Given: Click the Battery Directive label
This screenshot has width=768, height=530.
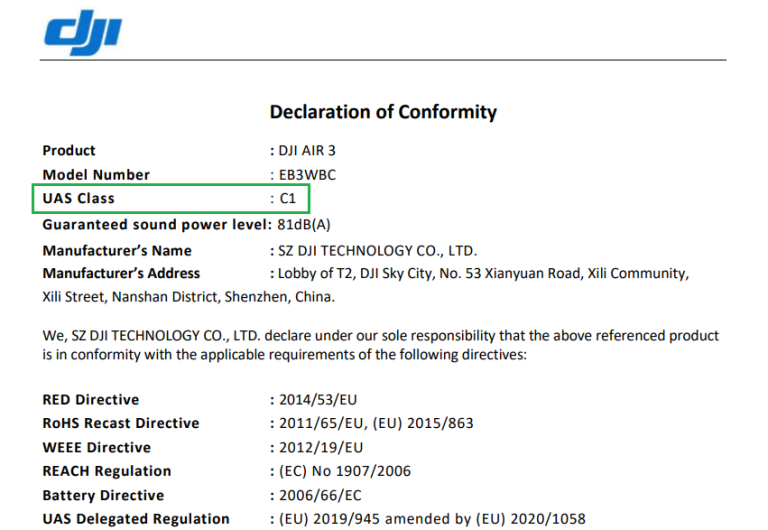Looking at the screenshot, I should tap(103, 496).
